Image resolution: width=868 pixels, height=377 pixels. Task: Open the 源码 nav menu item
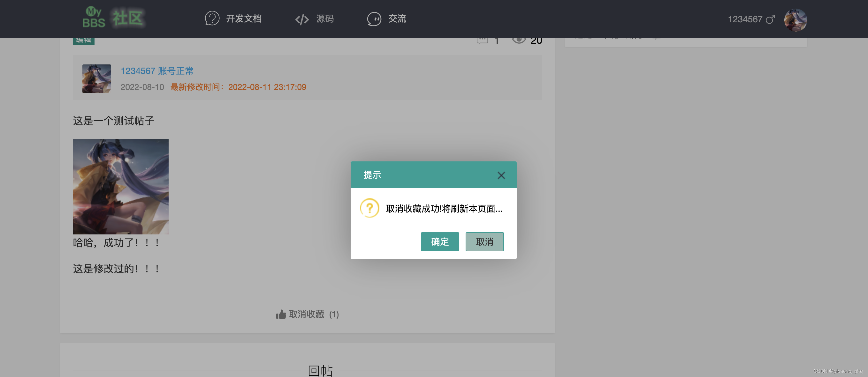324,18
